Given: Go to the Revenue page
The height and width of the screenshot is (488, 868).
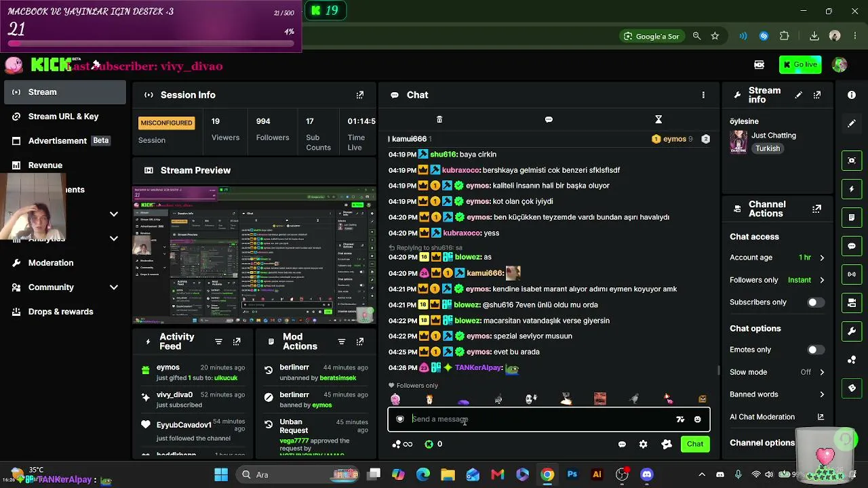Looking at the screenshot, I should tap(65, 165).
